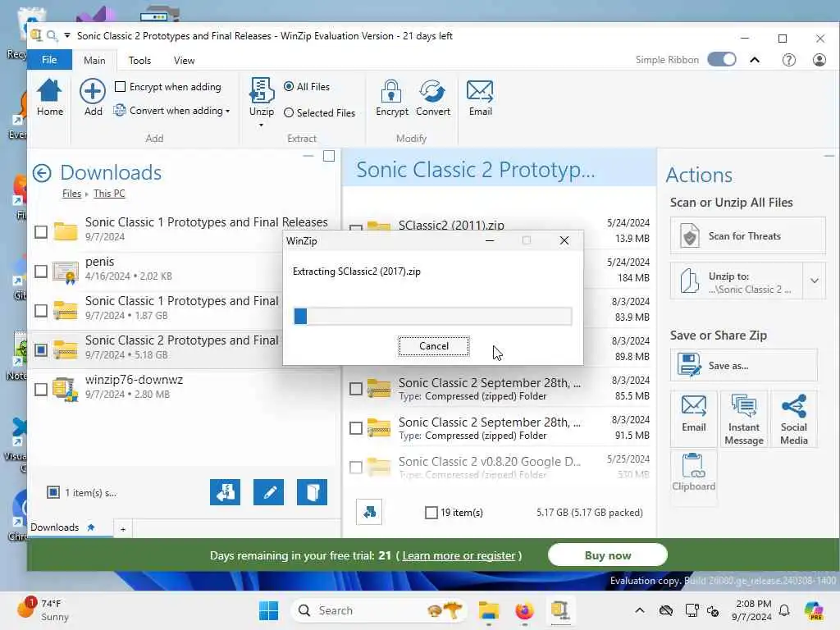Click the back arrow beside Downloads
Screen dimensions: 840x630
pyautogui.click(x=42, y=173)
